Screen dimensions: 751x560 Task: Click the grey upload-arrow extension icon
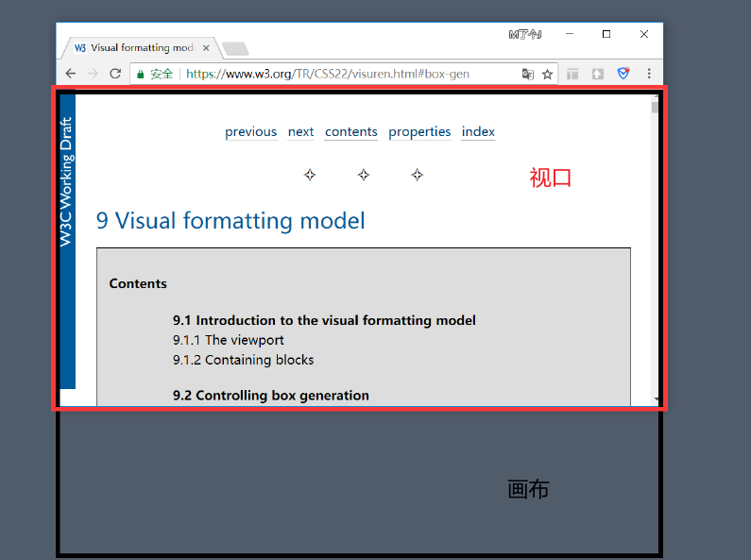597,74
